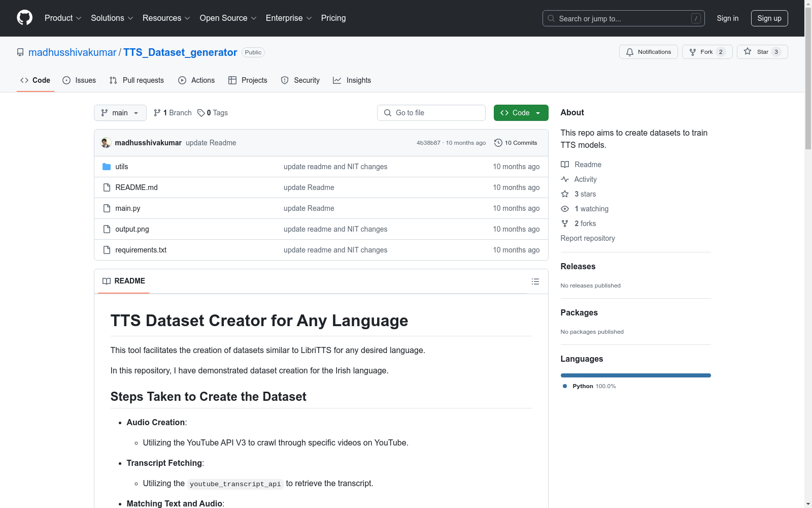Select the README tab header
812x508 pixels.
124,281
